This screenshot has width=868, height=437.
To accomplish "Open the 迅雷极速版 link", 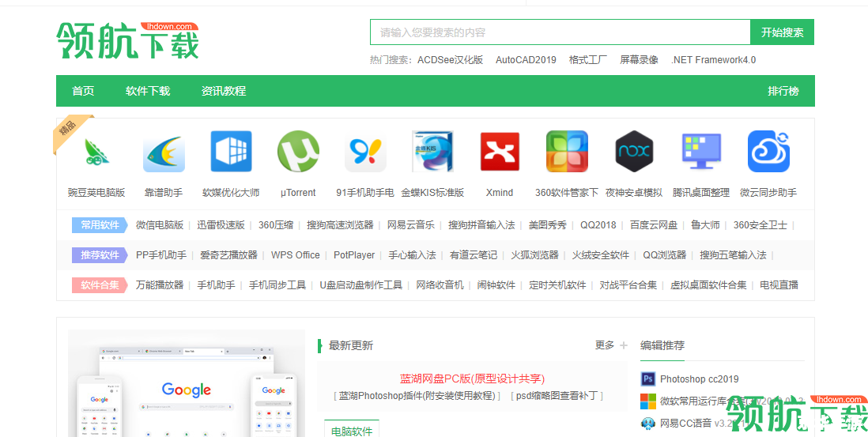I will coord(221,225).
